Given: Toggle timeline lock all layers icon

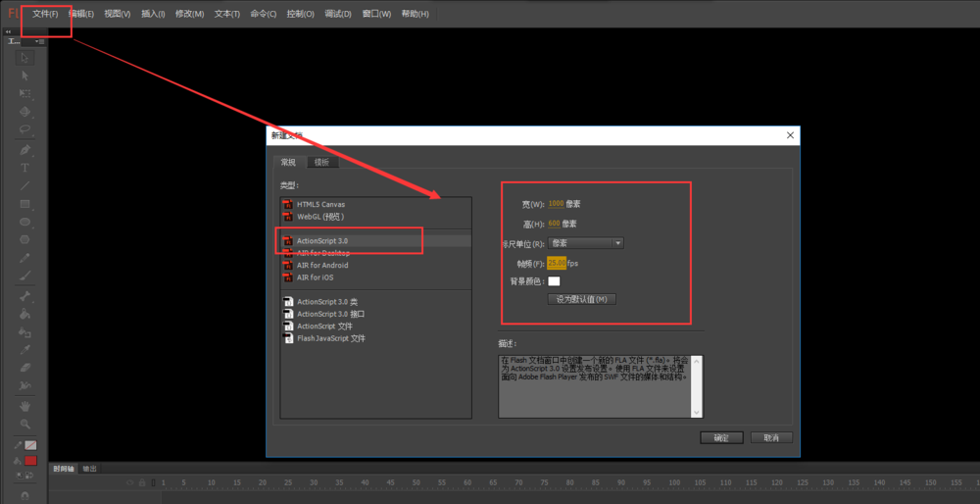Looking at the screenshot, I should pos(142,482).
